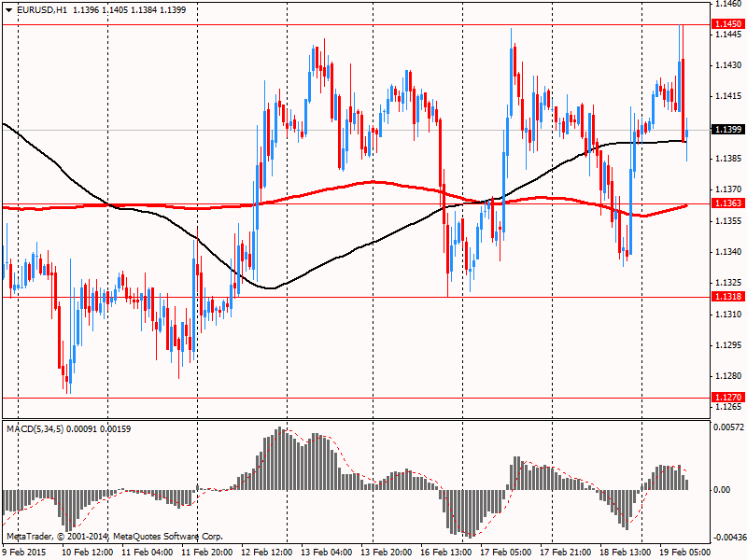Click the 12 Feb 12:00 time label
The width and height of the screenshot is (747, 560).
(267, 552)
